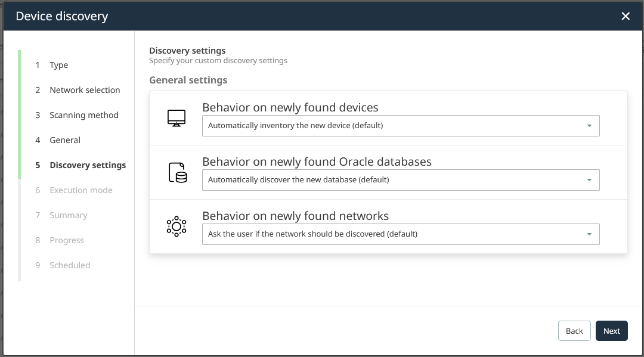Screen dimensions: 644x357
Task: Click the Progress step in wizard
Action: point(66,240)
